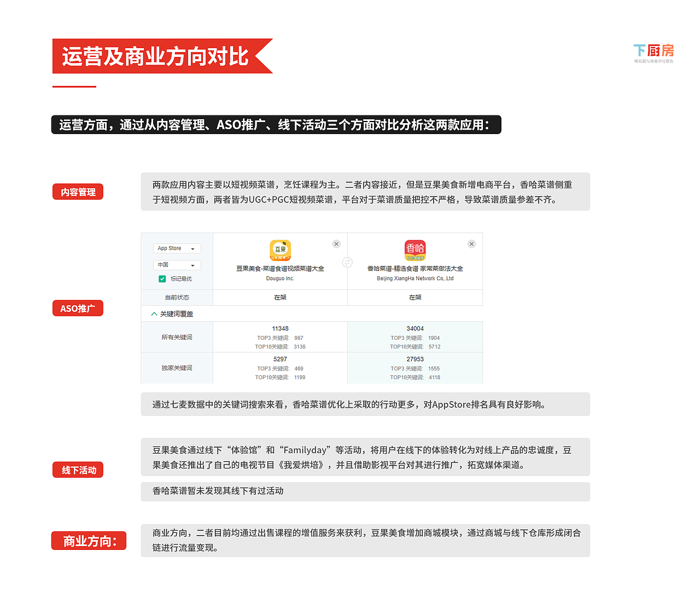The height and width of the screenshot is (603, 700).
Task: Open the 中国 region dropdown
Action: pos(177,265)
